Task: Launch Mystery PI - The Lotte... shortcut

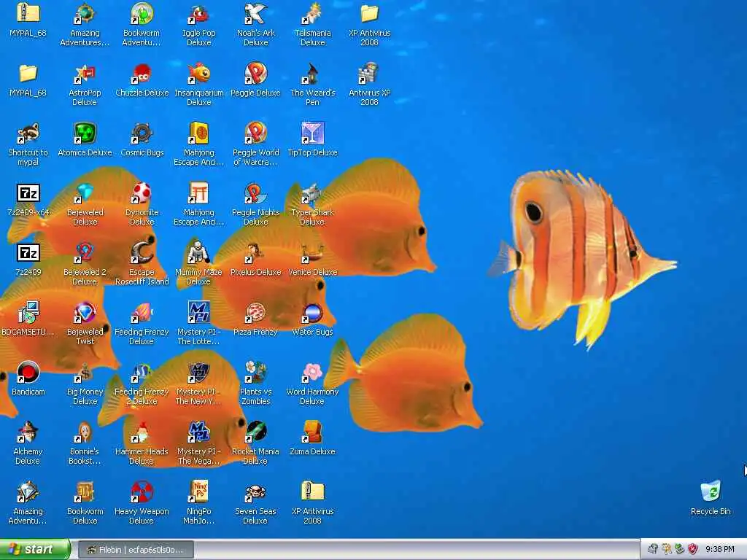Action: (x=198, y=324)
